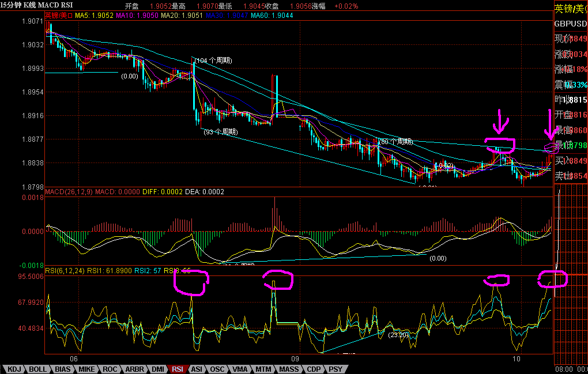The image size is (588, 374).
Task: Select the BOLL indicator tab
Action: pyautogui.click(x=38, y=369)
